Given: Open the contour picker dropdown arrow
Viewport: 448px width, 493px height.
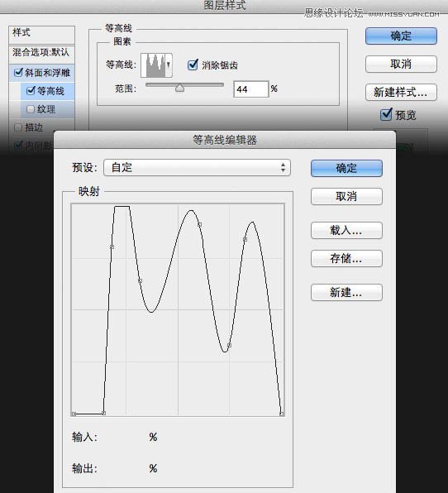Looking at the screenshot, I should tap(169, 65).
